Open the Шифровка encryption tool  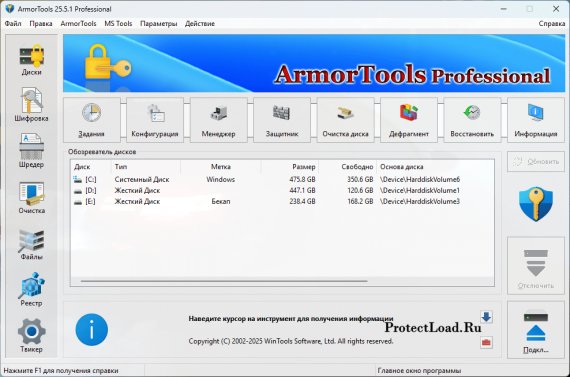[31, 105]
